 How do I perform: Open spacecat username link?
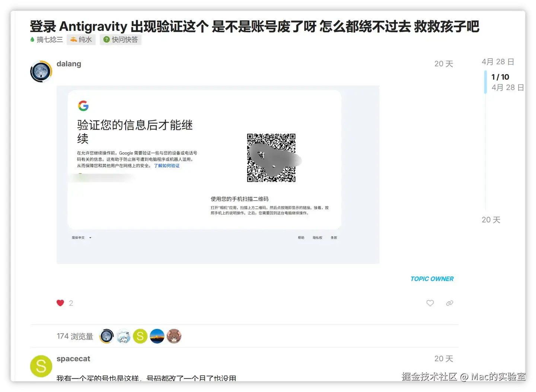click(x=73, y=358)
